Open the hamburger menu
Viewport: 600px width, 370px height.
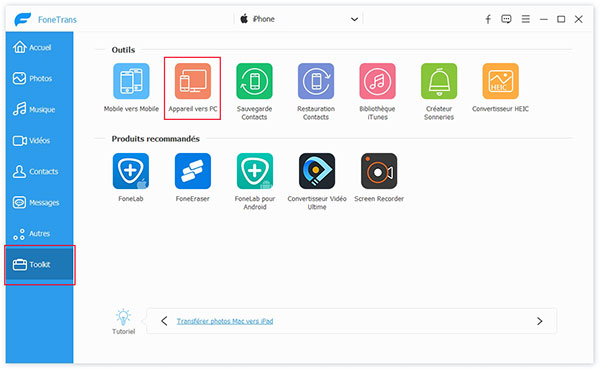click(526, 19)
